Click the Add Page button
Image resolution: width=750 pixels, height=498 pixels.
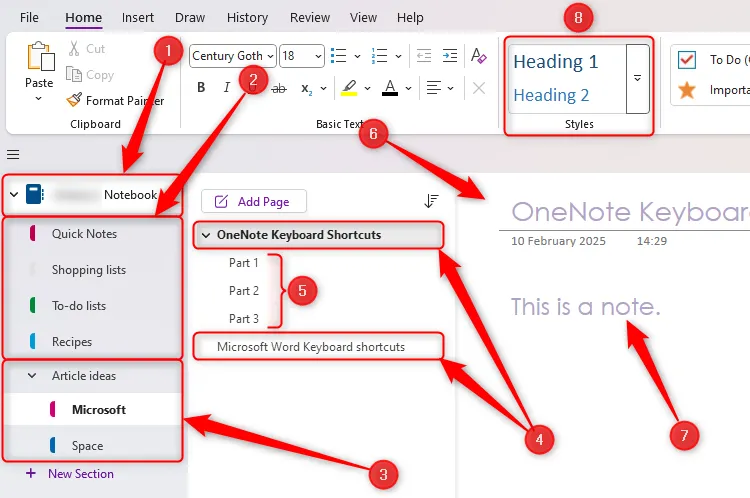click(253, 201)
